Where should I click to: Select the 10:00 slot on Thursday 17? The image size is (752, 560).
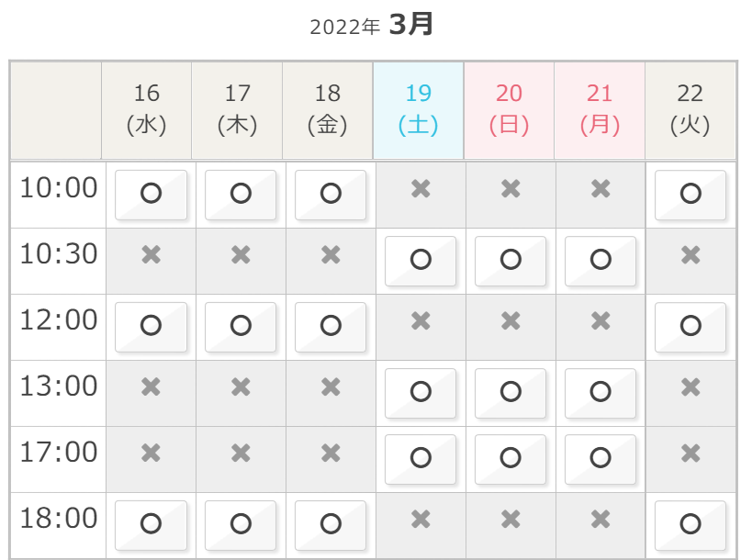tap(241, 194)
